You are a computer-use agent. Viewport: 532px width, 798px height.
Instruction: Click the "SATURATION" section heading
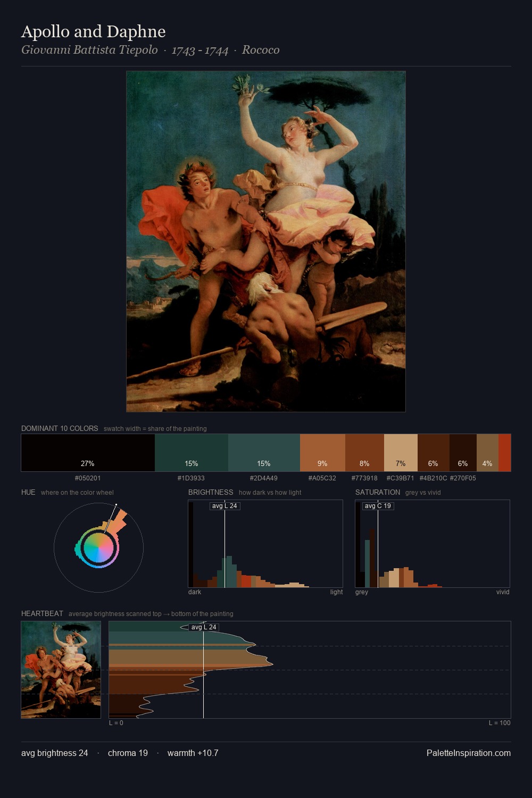click(x=378, y=492)
